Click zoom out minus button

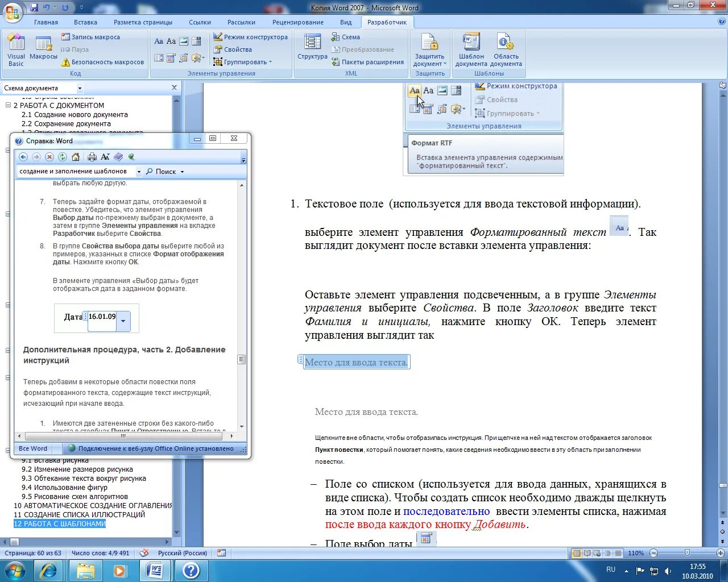click(x=653, y=553)
